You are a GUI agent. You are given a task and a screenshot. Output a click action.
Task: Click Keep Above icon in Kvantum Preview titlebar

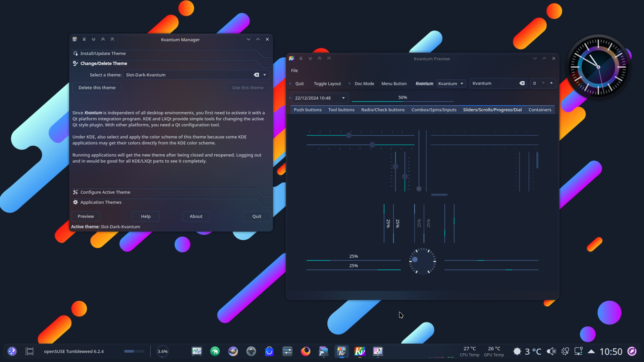coord(320,58)
